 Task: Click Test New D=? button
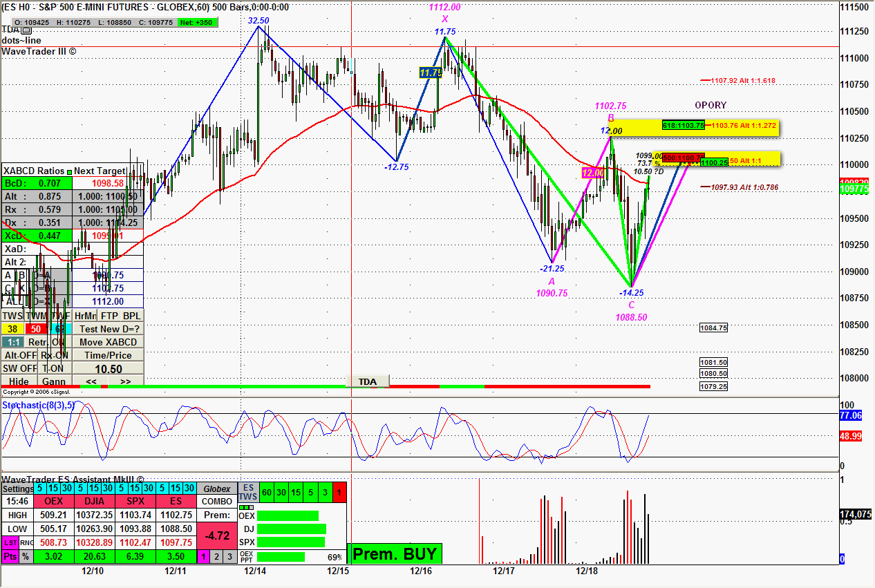pos(109,329)
